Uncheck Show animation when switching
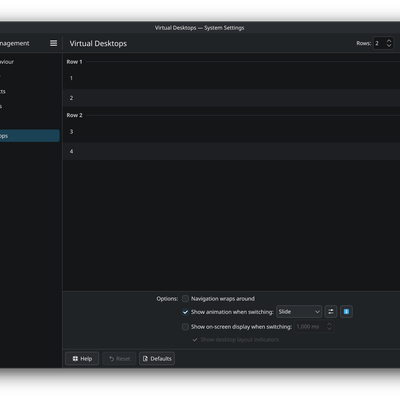 (x=185, y=312)
